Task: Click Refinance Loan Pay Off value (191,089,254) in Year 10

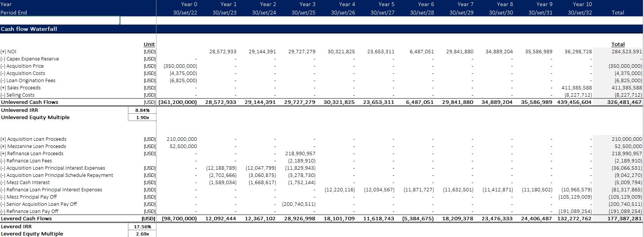Action: click(575, 212)
